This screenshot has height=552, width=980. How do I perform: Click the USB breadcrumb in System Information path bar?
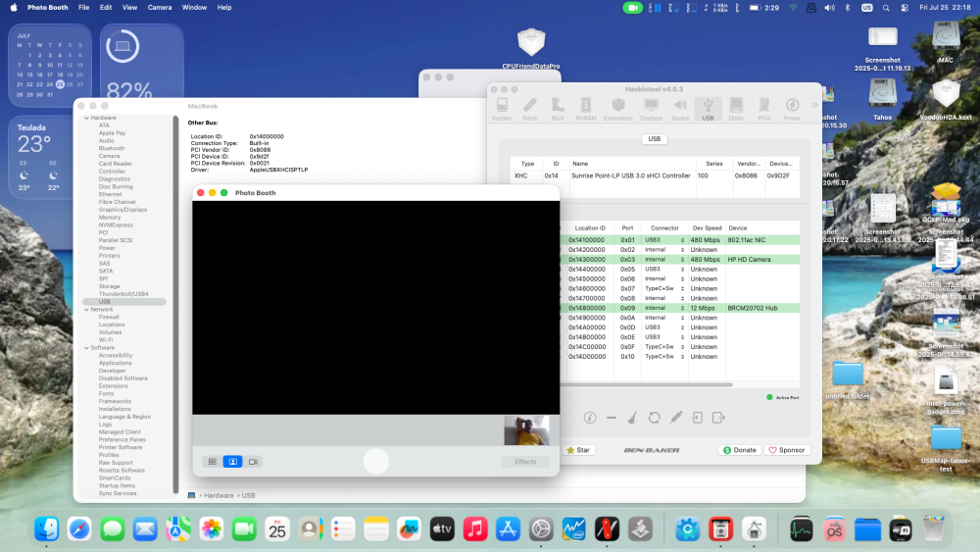pyautogui.click(x=248, y=496)
